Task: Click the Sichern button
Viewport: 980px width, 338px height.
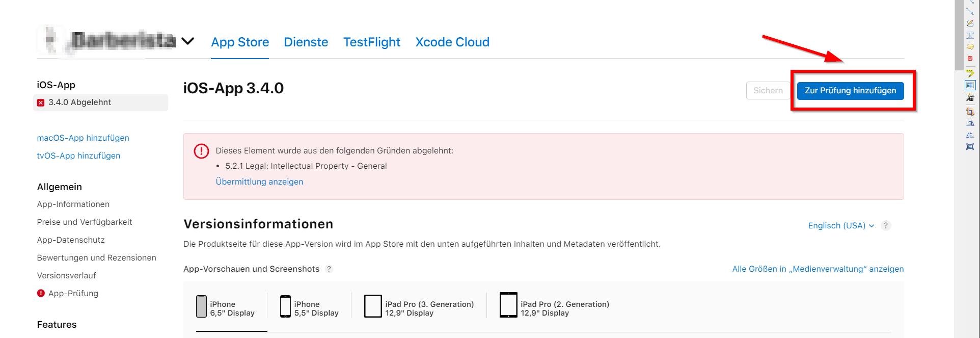Action: (768, 91)
